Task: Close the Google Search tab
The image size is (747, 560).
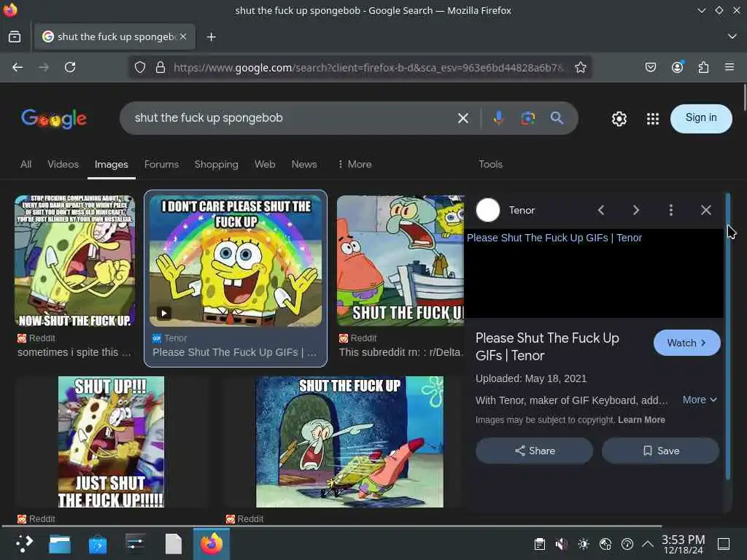Action: pyautogui.click(x=183, y=36)
